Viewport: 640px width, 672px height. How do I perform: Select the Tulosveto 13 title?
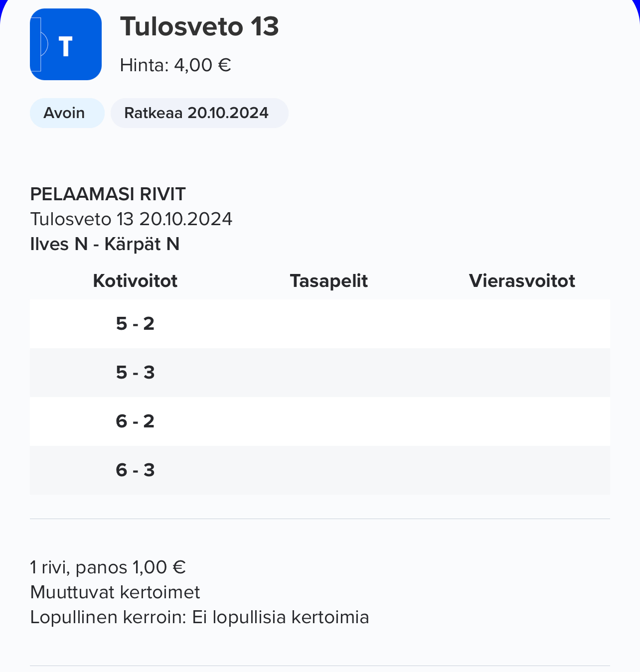(x=199, y=26)
